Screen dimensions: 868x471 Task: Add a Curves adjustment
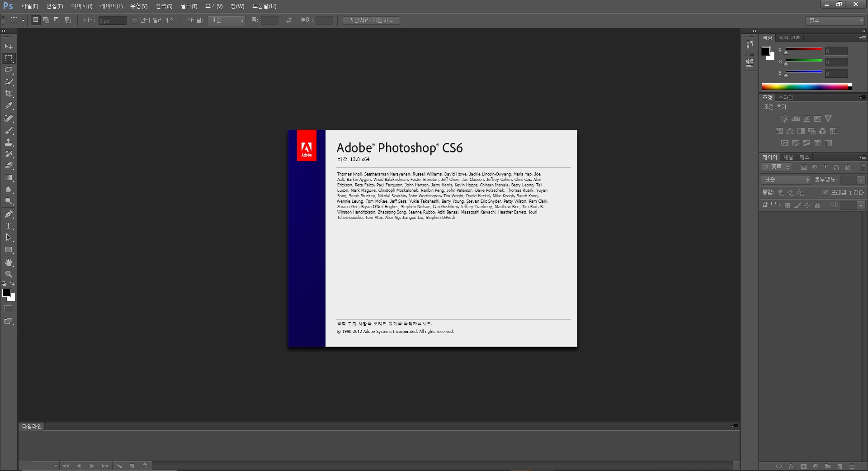click(x=806, y=119)
